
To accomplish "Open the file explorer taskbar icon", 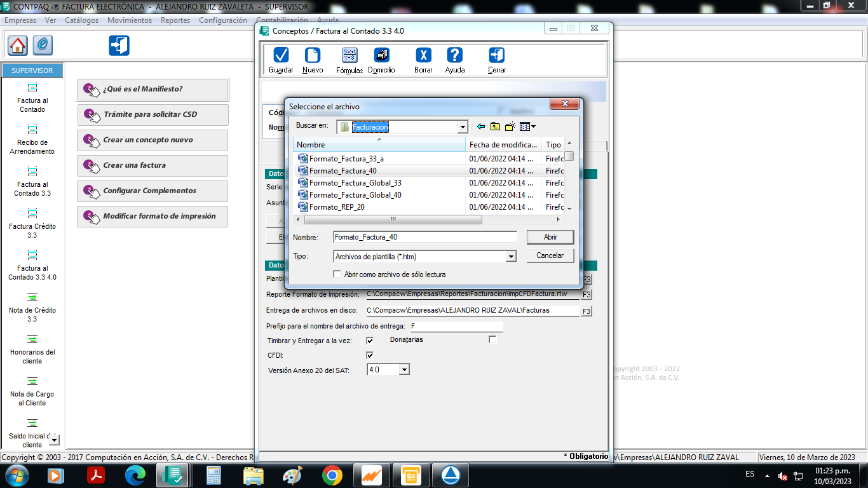I will tap(253, 475).
